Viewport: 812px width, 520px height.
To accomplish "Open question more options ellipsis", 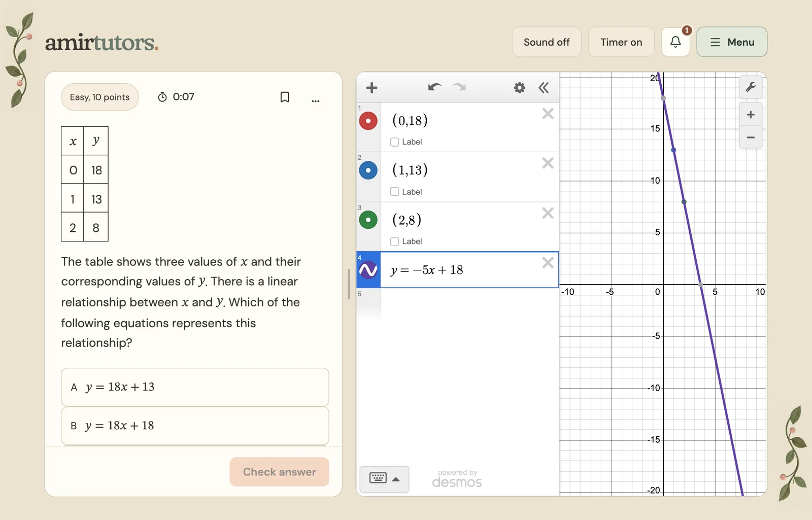I will pyautogui.click(x=316, y=100).
